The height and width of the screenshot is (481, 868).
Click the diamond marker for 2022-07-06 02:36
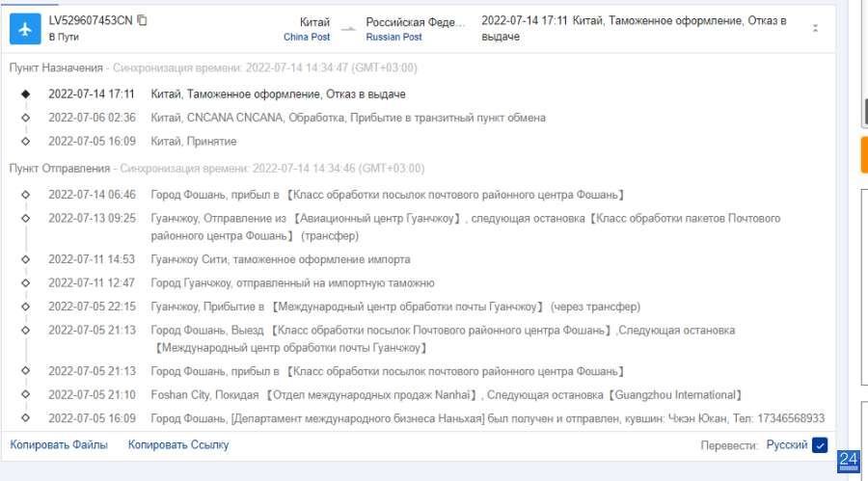point(25,118)
